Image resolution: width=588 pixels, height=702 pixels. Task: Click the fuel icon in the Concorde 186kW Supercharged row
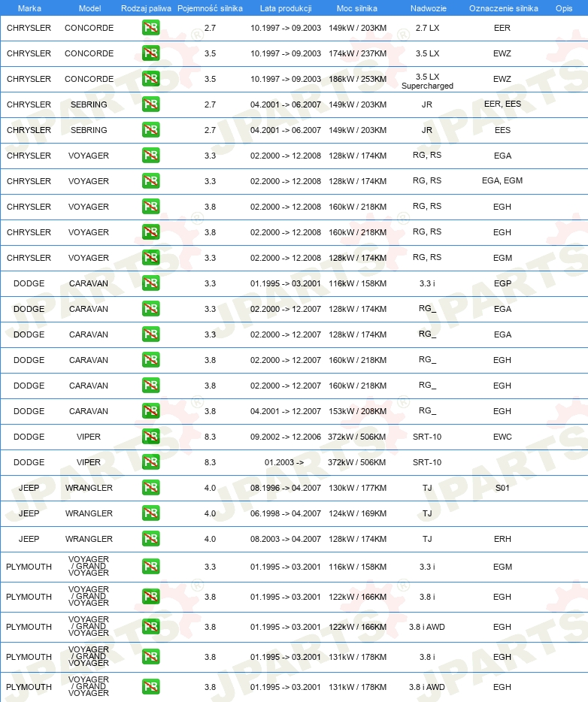coord(151,79)
